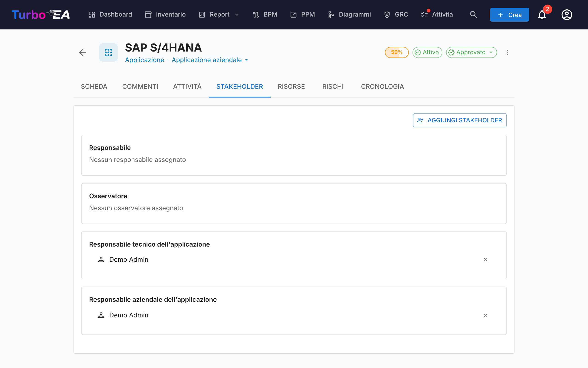Viewport: 588px width, 368px height.
Task: Click the application grid icon
Action: [108, 52]
